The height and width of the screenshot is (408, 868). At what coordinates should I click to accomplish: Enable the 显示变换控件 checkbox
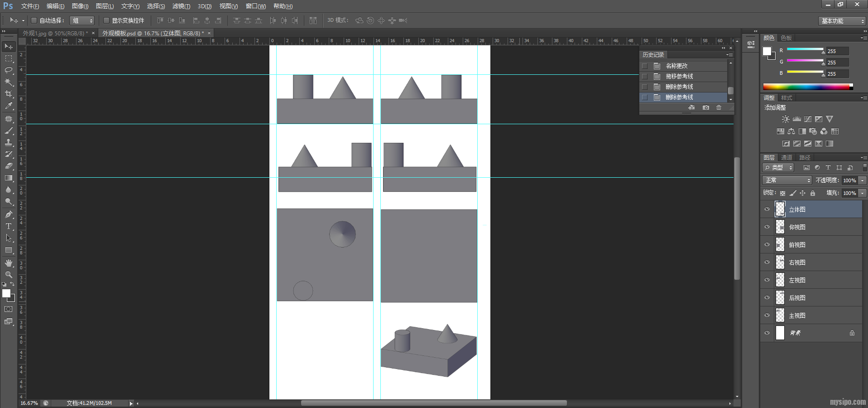[106, 20]
